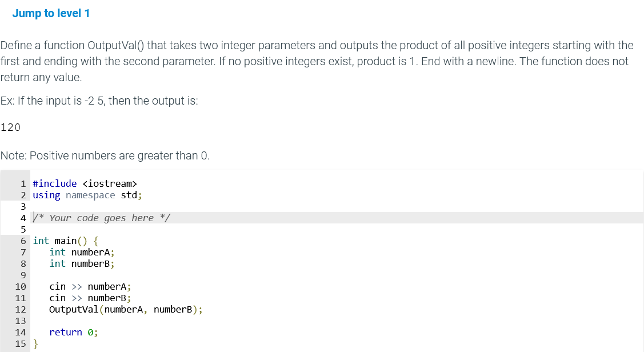Screen dimensions: 644x352
Task: Click the closing brace on line 15
Action: click(35, 344)
